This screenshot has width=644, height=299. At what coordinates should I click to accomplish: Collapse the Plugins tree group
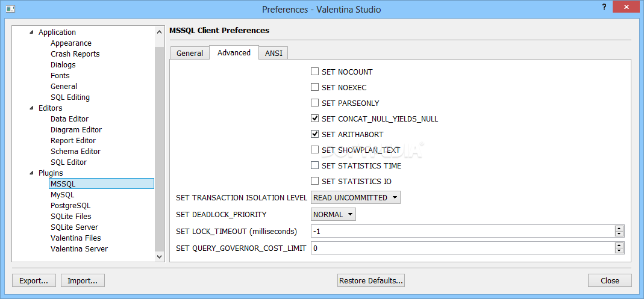(x=32, y=173)
